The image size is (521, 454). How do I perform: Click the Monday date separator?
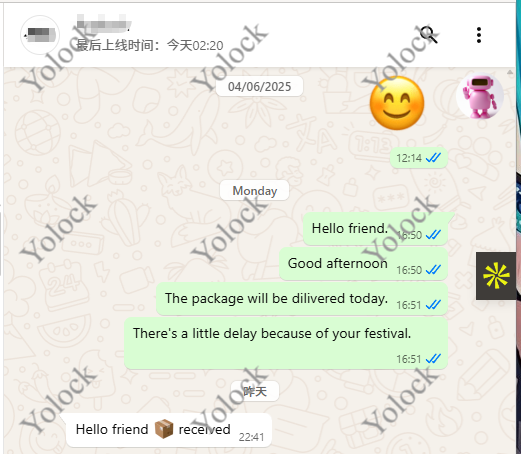(255, 191)
